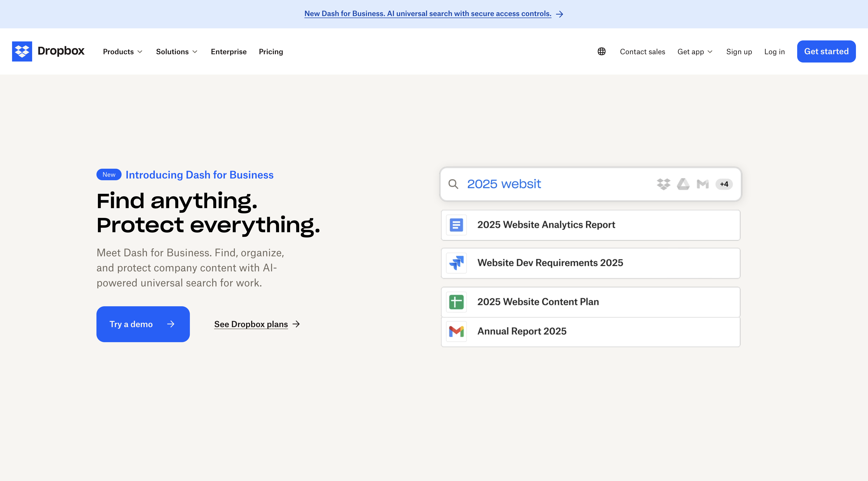The width and height of the screenshot is (868, 481).
Task: Select the 2025 Website Analytics Report result
Action: tap(591, 225)
